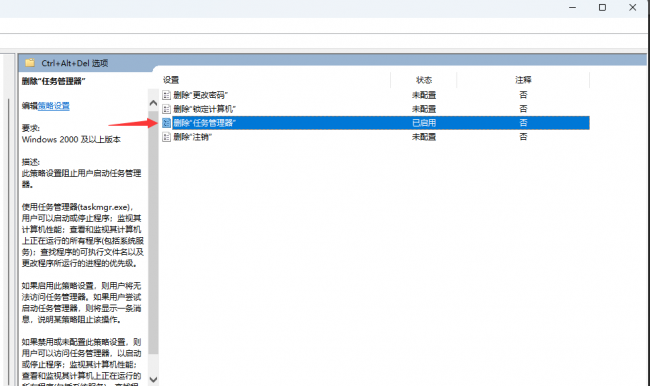Click the 否 comment of 注销 row
Screen dimensions: 650x386
pos(523,137)
